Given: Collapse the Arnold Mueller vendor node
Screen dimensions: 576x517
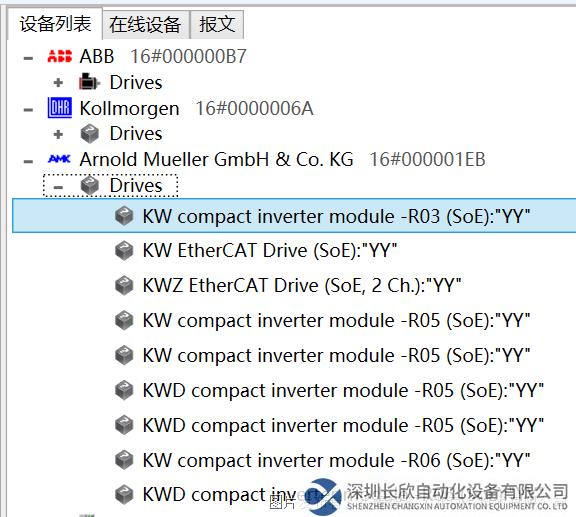Looking at the screenshot, I should click(x=28, y=161).
